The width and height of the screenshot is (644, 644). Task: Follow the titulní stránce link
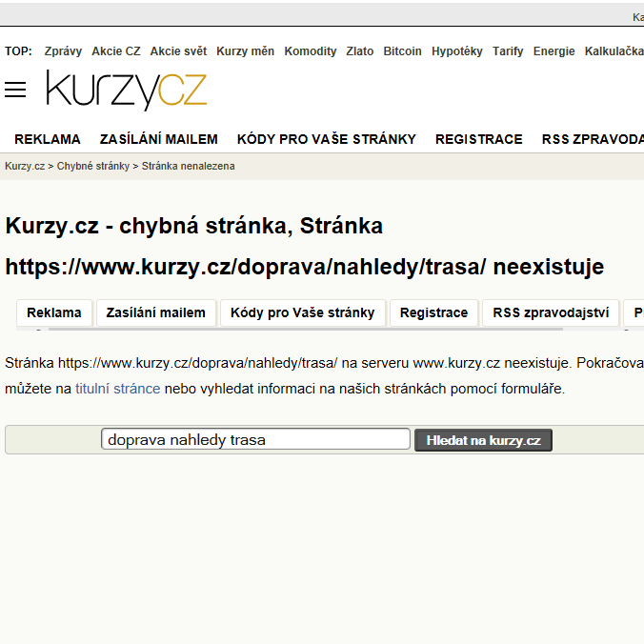(118, 389)
